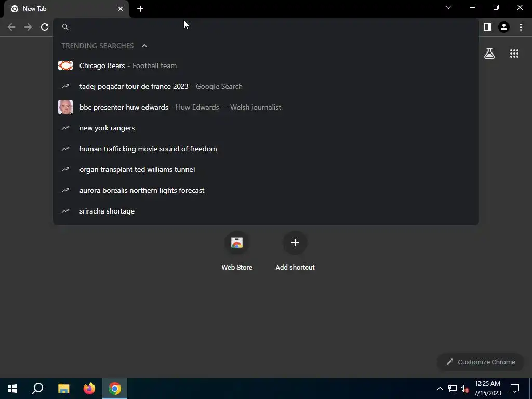The height and width of the screenshot is (399, 532).
Task: Launch File Explorer from the taskbar
Action: click(x=63, y=389)
